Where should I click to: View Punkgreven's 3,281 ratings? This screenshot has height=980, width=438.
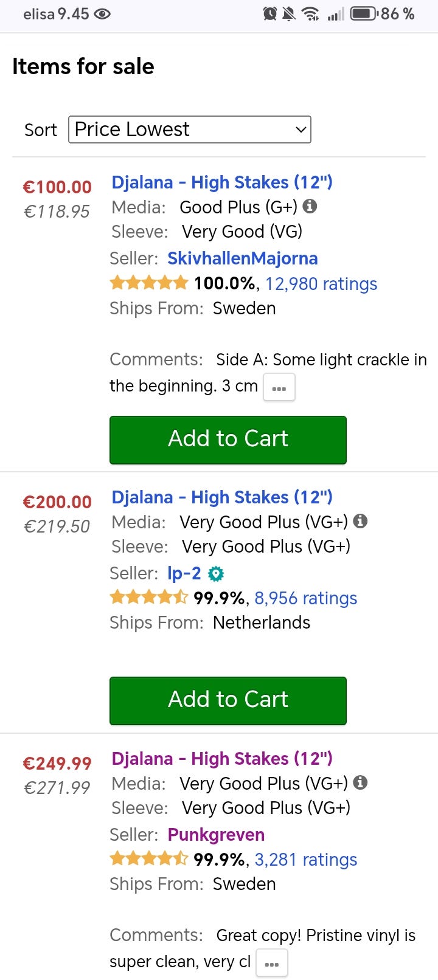tap(305, 860)
